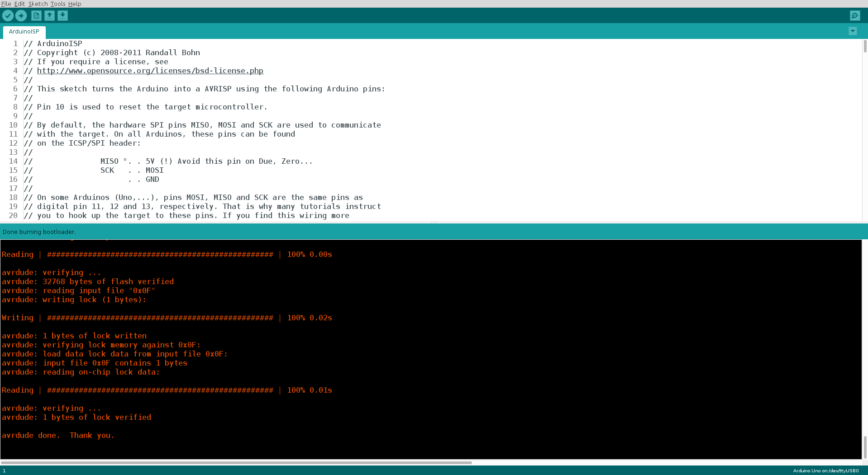
Task: Open the opensource.org bsd-license link
Action: tap(150, 71)
